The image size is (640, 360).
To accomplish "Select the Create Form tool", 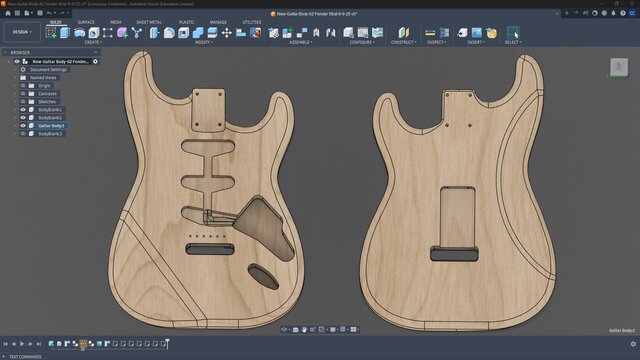I will (122, 33).
